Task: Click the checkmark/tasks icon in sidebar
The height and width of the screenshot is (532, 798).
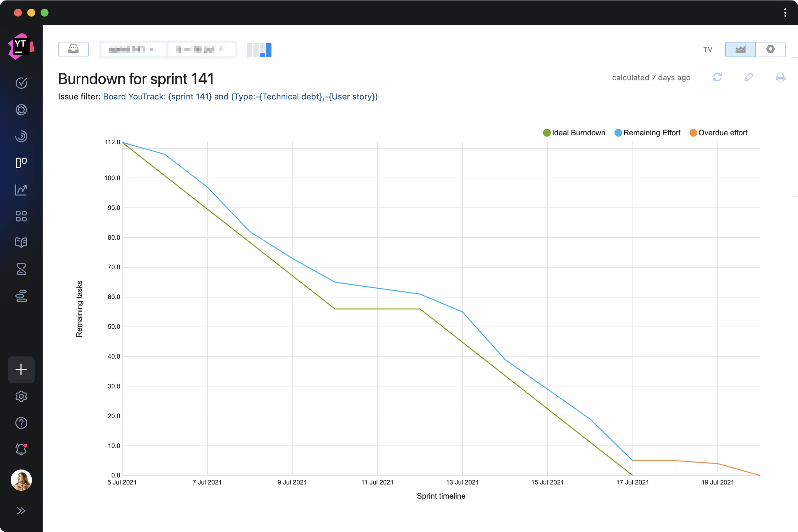Action: 21,83
